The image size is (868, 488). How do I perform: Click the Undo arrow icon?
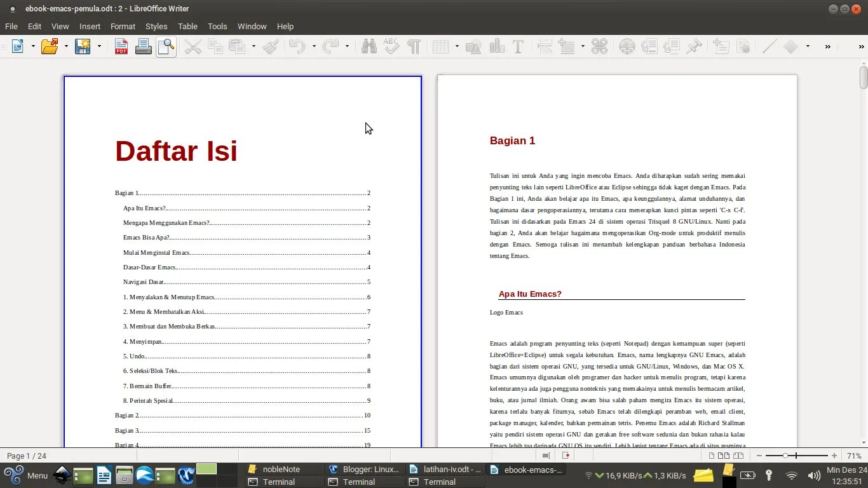pyautogui.click(x=297, y=46)
